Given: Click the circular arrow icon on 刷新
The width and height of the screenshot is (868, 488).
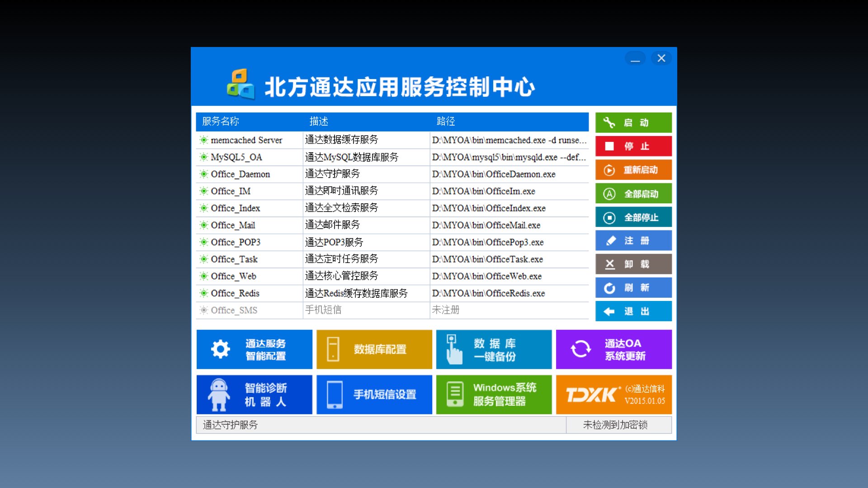Looking at the screenshot, I should [609, 288].
